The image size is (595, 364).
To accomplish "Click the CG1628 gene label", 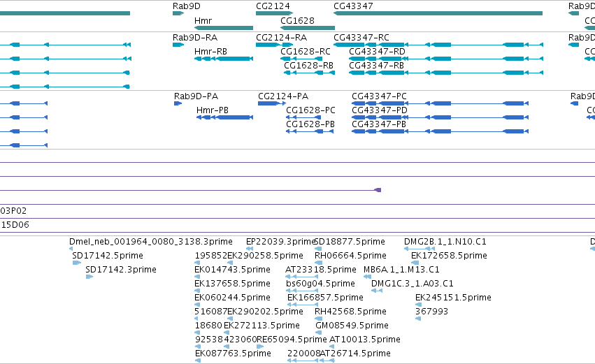I will [x=298, y=20].
